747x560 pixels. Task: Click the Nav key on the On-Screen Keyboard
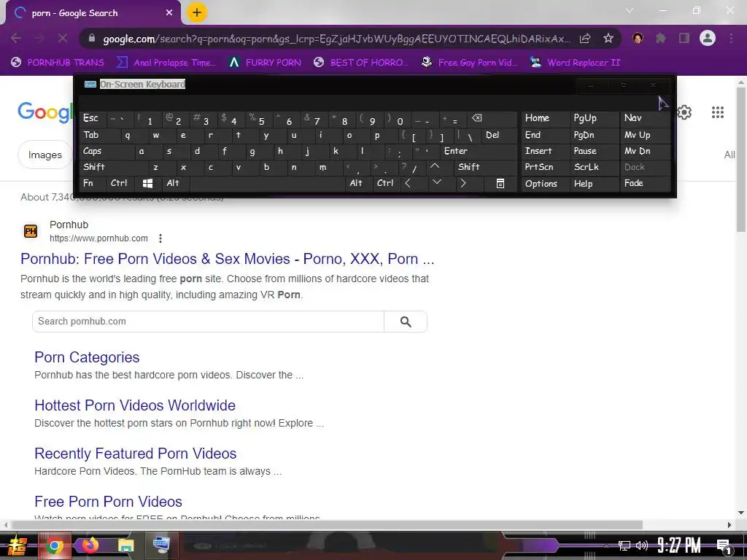(646, 119)
